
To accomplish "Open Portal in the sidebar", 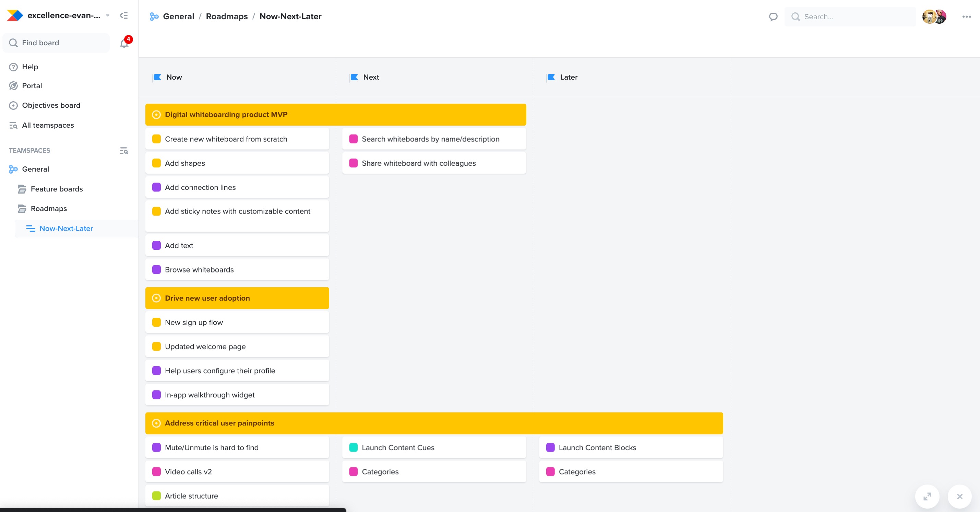I will pos(32,86).
